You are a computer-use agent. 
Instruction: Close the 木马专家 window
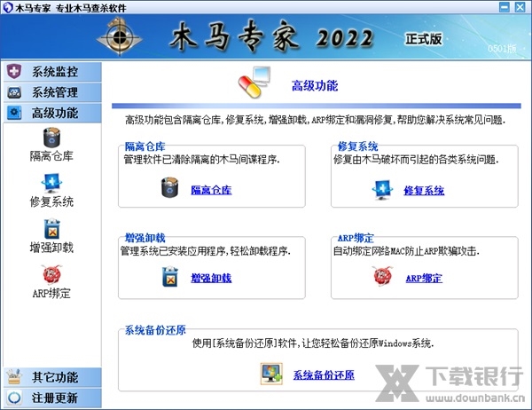coord(520,7)
